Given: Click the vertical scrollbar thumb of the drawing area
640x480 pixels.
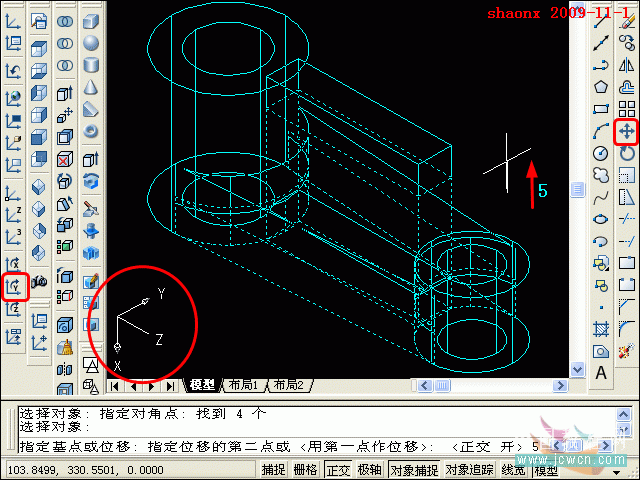Looking at the screenshot, I should point(577,189).
